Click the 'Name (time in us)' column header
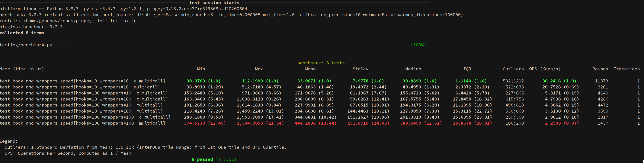Screen dimensions: 644x163 click(x=22, y=69)
